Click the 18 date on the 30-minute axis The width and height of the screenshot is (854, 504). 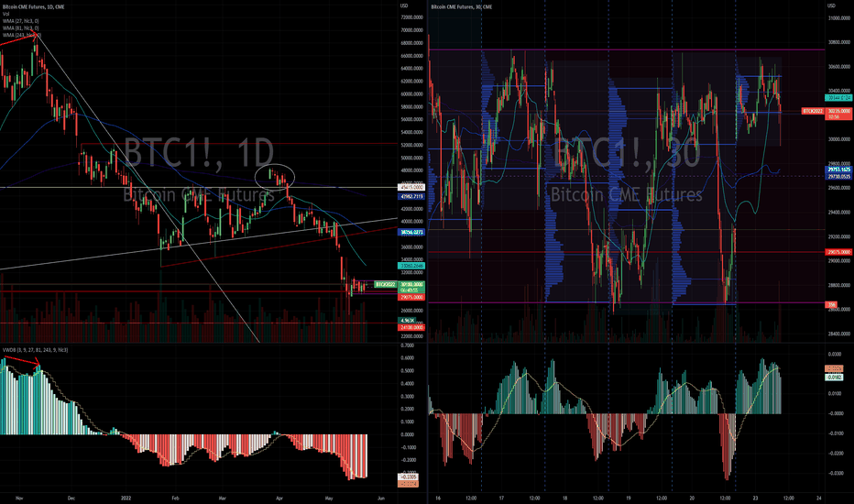pos(564,498)
